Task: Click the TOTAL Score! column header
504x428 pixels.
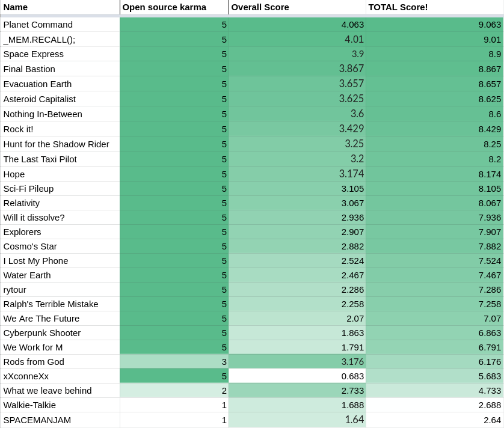Action: pyautogui.click(x=435, y=7)
